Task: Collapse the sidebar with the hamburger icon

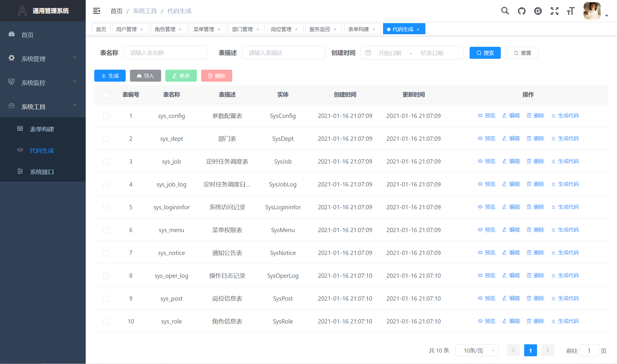Action: coord(97,11)
